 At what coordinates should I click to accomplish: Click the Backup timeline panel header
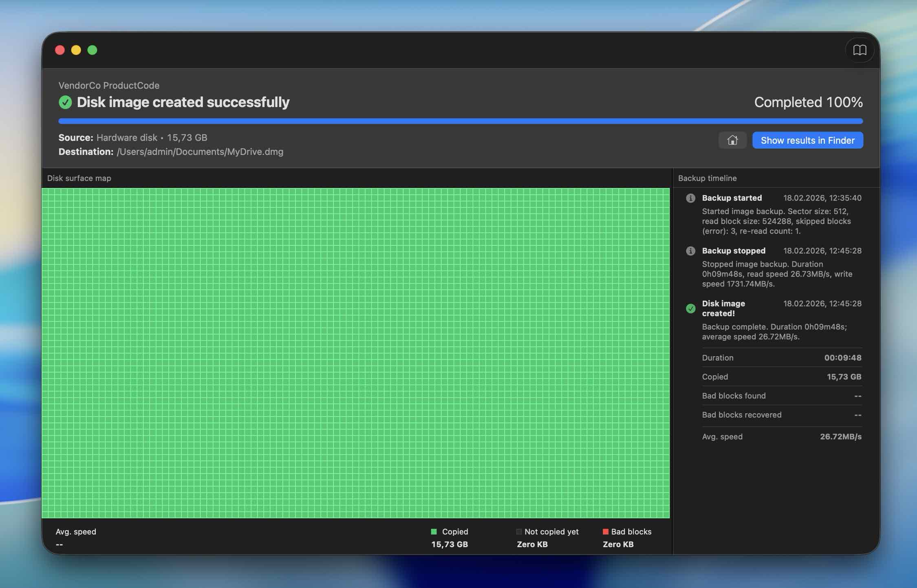tap(707, 178)
